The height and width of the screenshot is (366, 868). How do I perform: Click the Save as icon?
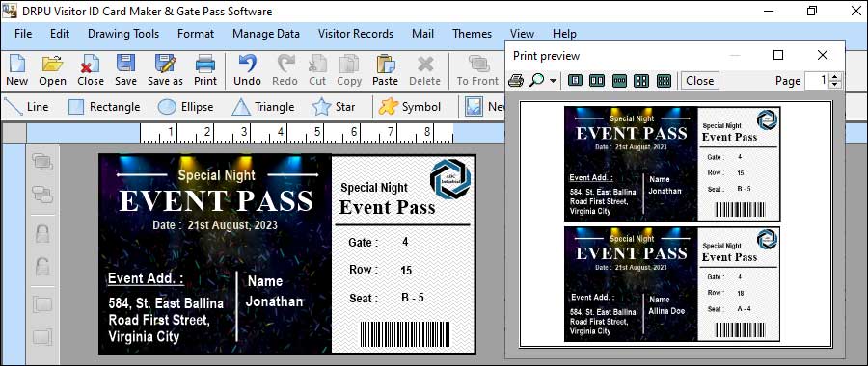tap(165, 70)
